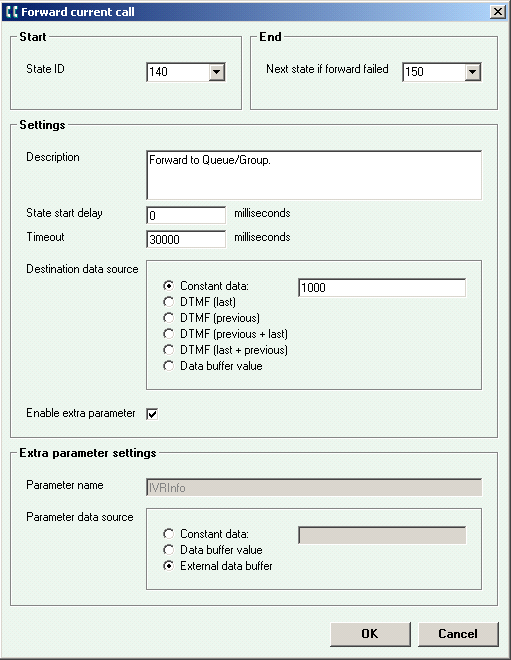This screenshot has height=660, width=511.
Task: Select Constant data destination radio button
Action: (168, 286)
